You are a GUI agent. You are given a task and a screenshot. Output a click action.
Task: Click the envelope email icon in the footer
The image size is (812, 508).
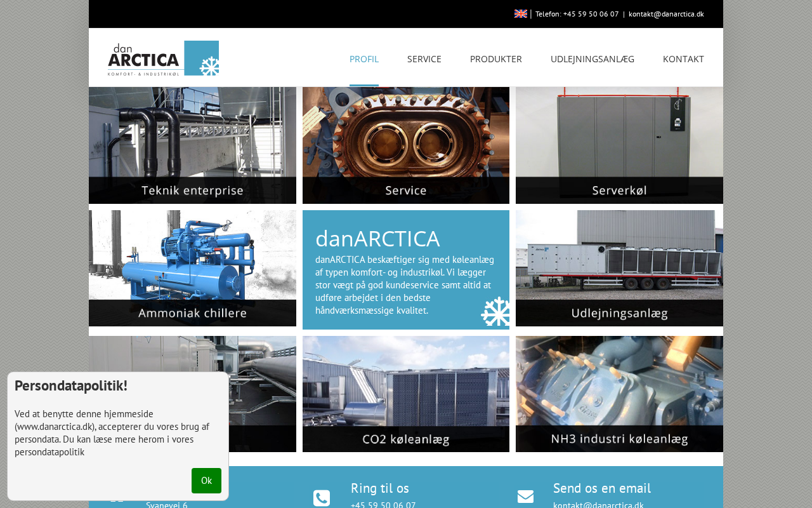tap(525, 497)
